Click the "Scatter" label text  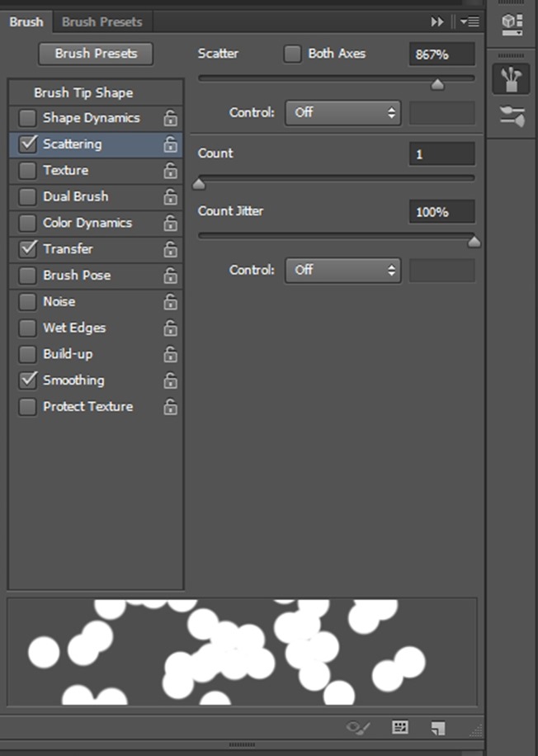[x=218, y=54]
